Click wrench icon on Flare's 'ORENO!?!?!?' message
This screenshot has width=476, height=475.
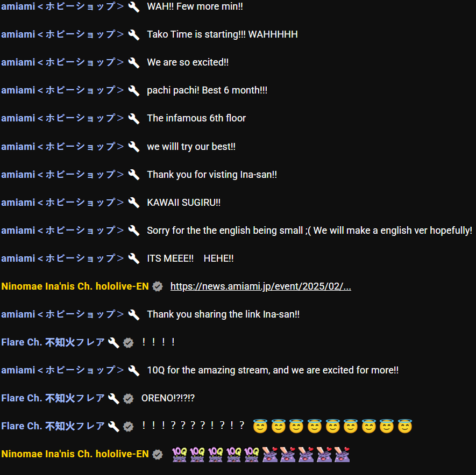(x=113, y=398)
